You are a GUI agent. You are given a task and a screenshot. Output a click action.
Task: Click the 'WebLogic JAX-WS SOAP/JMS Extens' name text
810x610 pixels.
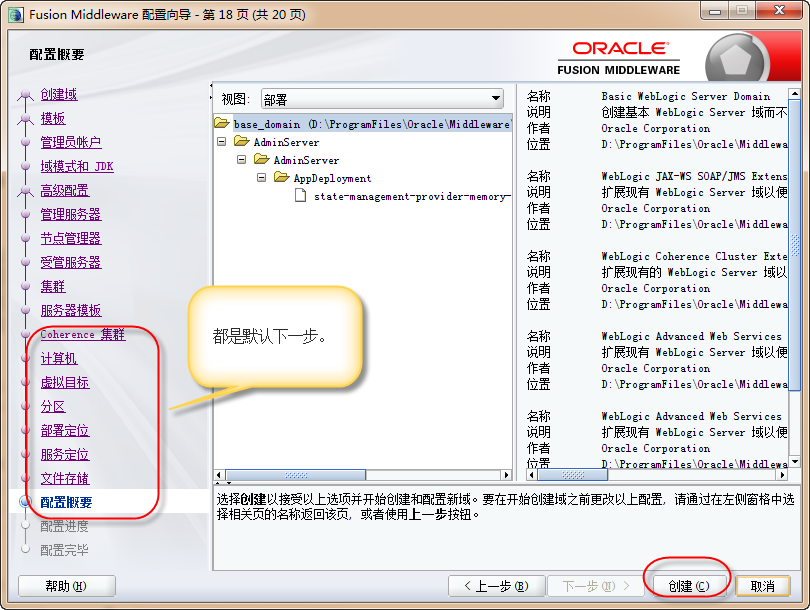click(x=694, y=176)
